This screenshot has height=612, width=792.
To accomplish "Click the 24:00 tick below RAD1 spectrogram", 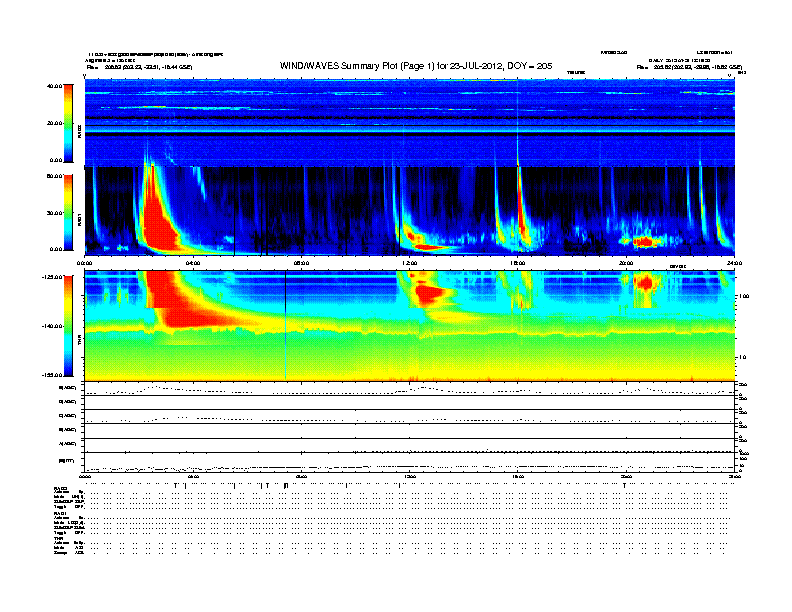I will point(734,263).
